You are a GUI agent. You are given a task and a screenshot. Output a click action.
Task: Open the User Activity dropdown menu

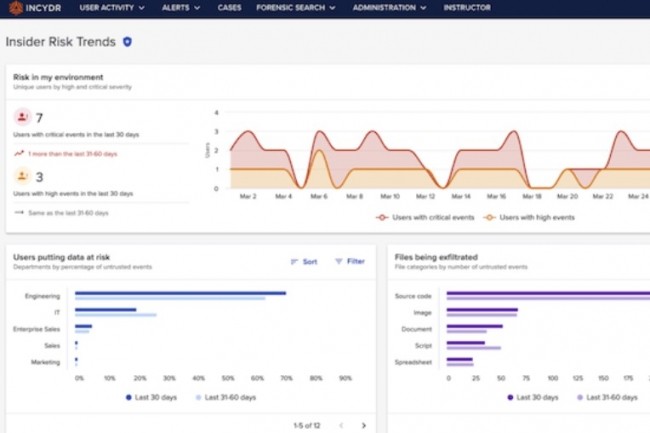pyautogui.click(x=111, y=8)
